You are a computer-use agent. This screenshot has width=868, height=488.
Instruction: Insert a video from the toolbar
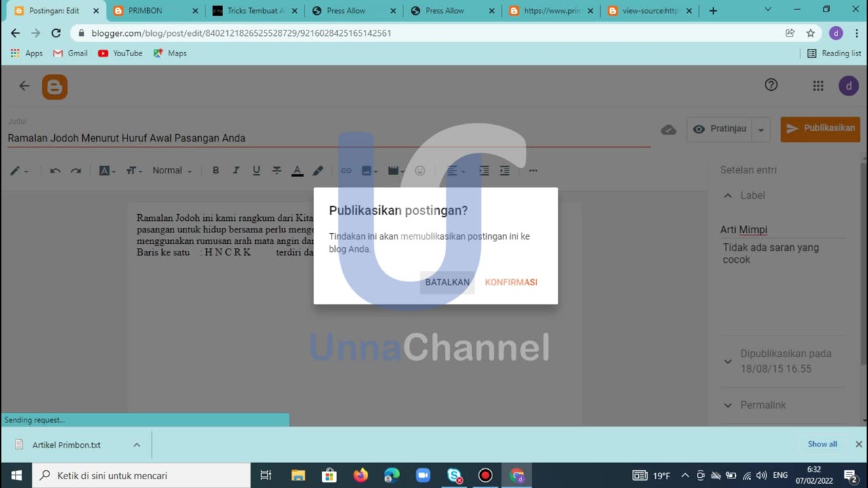[x=396, y=171]
